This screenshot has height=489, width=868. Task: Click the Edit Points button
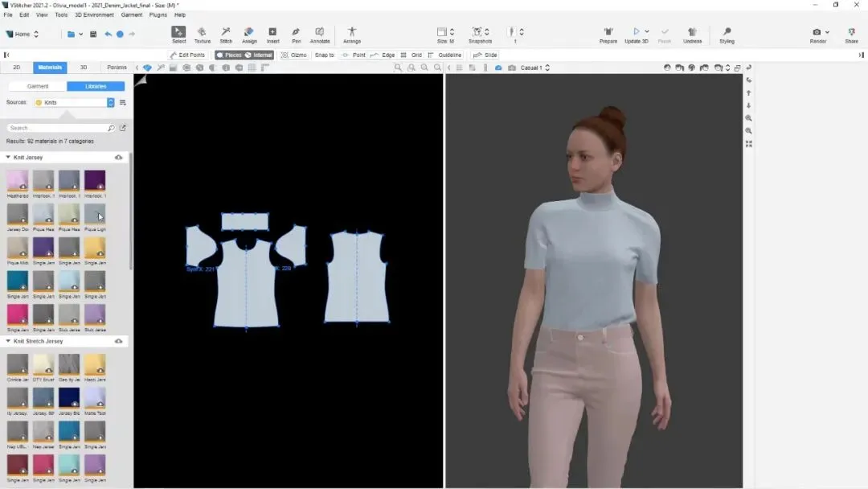tap(187, 55)
